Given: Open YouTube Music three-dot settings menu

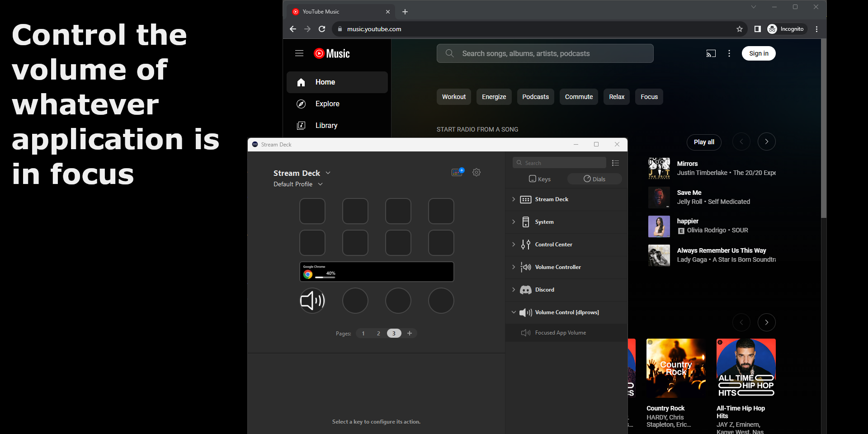Looking at the screenshot, I should pos(729,53).
